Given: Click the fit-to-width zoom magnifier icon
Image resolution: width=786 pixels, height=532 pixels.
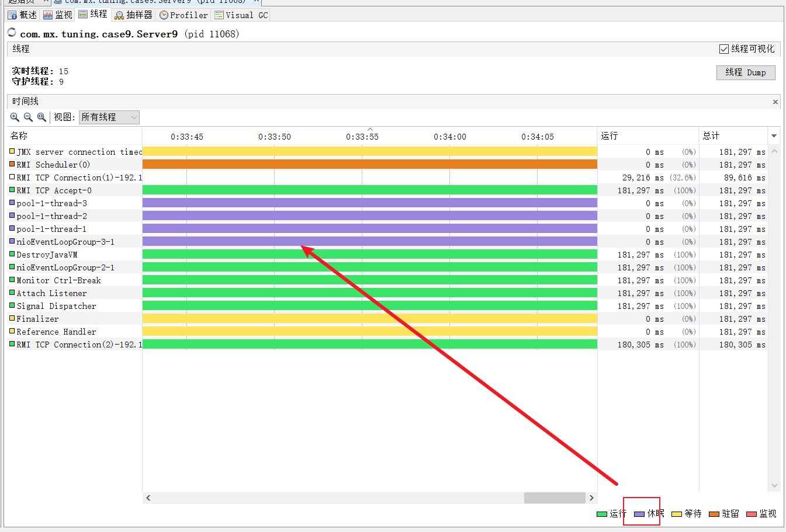Looking at the screenshot, I should 41,117.
